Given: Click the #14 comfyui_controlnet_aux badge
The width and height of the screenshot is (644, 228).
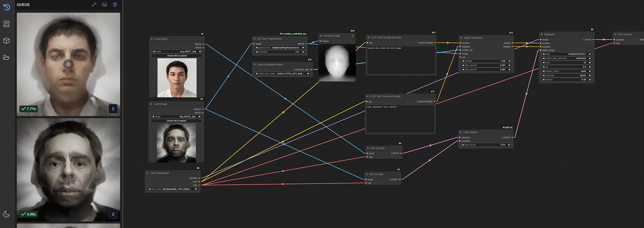Looking at the screenshot, I should point(293,34).
